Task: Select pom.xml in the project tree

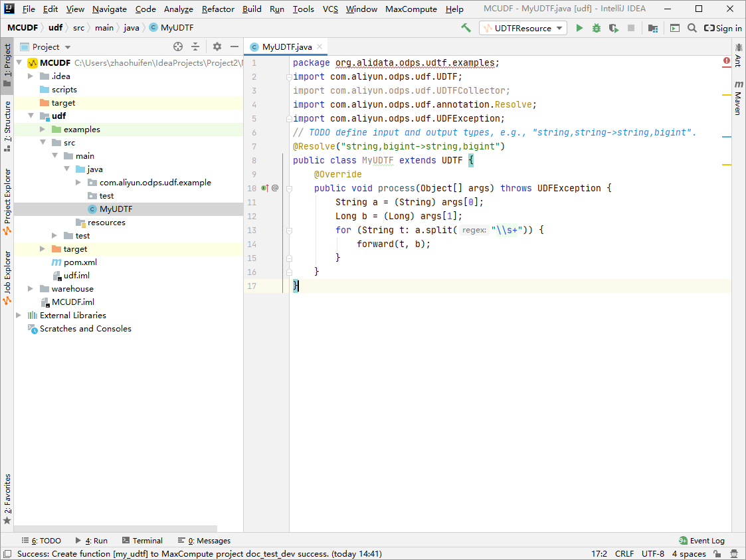Action: [80, 262]
